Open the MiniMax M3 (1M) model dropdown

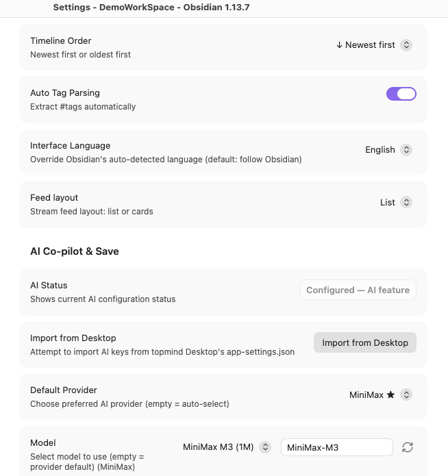coord(227,447)
